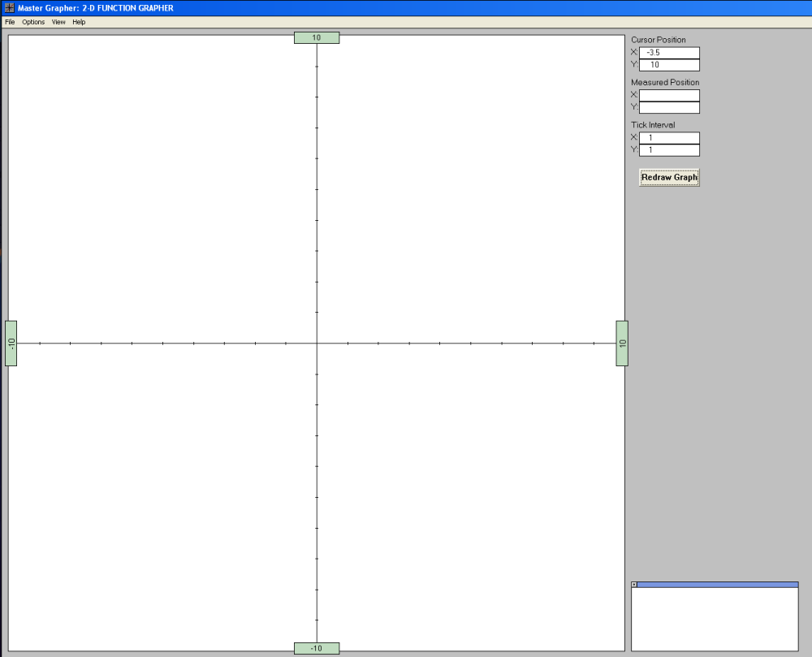Image resolution: width=812 pixels, height=657 pixels.
Task: Click the blue title bar of small panel
Action: tap(718, 585)
